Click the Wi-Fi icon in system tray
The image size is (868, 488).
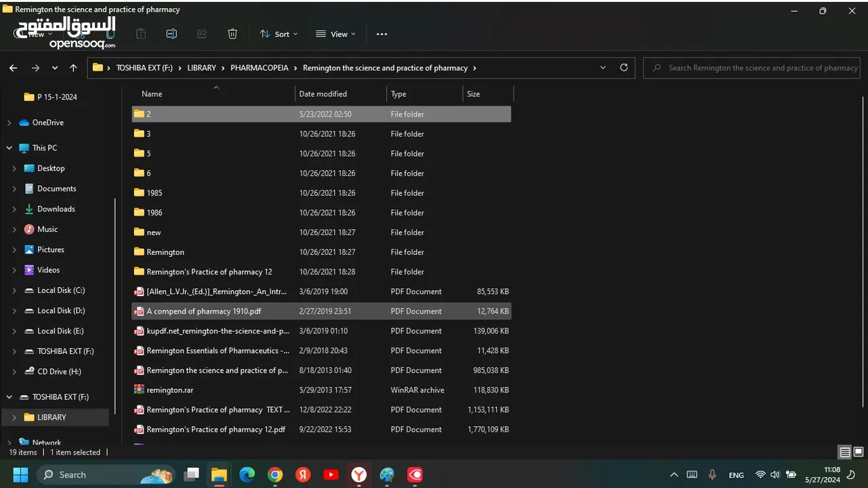pos(760,475)
